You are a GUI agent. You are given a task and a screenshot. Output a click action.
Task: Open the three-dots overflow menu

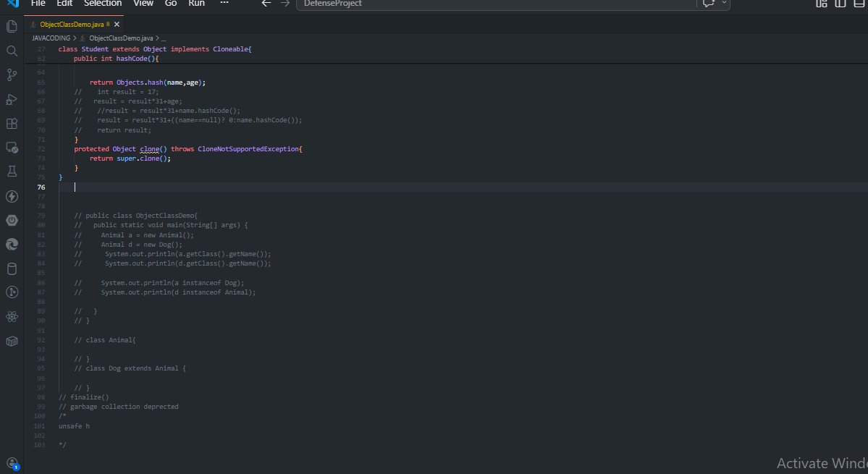pos(224,4)
